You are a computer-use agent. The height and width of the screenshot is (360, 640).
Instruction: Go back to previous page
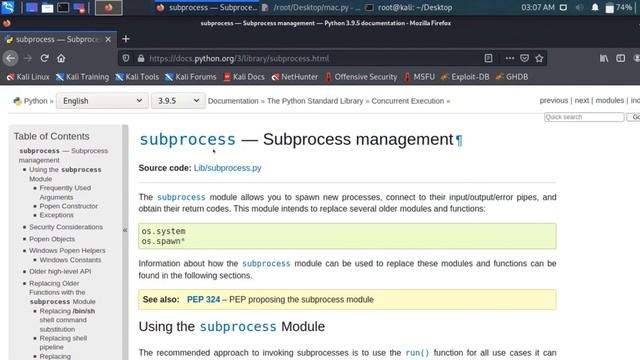click(x=11, y=58)
